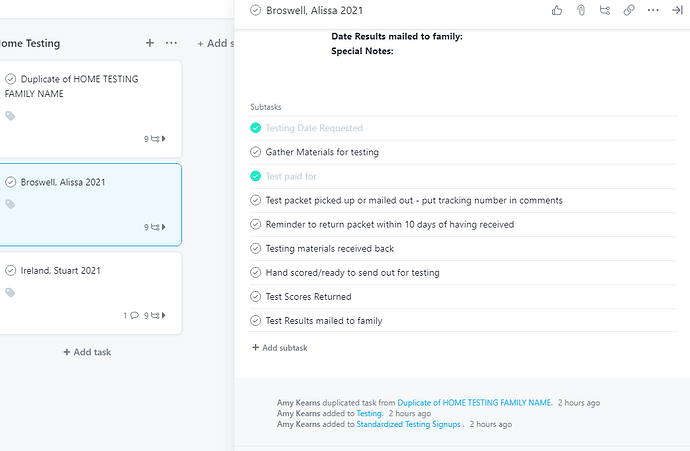Close details pane with arrow icon
The width and height of the screenshot is (690, 451).
pyautogui.click(x=677, y=10)
